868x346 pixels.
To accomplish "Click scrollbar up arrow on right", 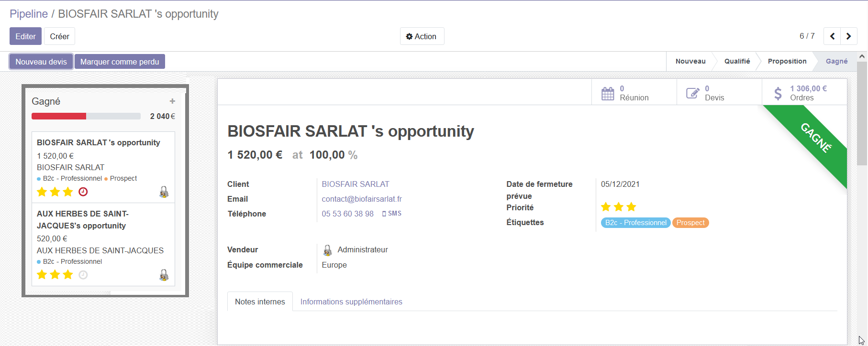I will click(862, 56).
